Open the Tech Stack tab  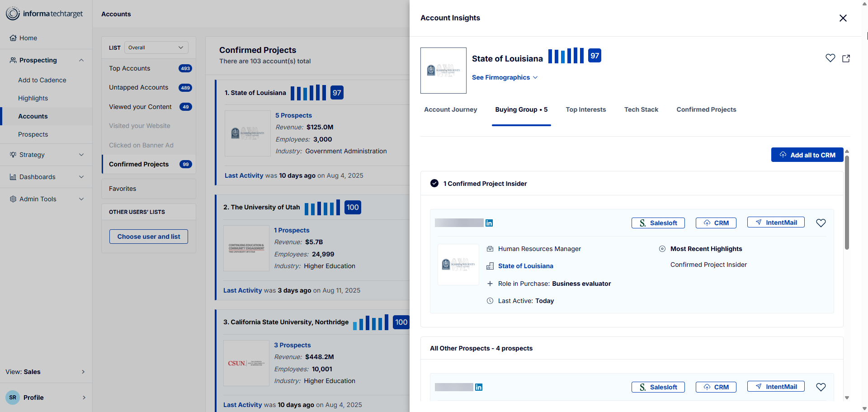(x=641, y=109)
